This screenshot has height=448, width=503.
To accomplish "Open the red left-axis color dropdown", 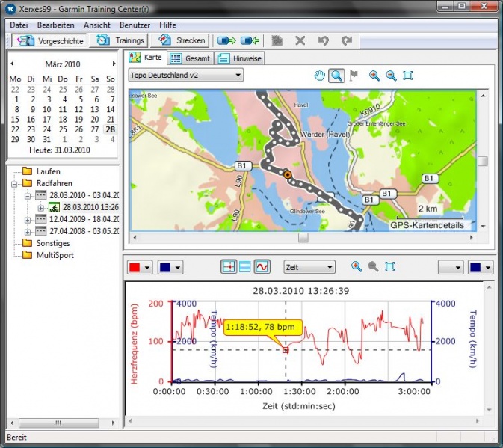I will pyautogui.click(x=140, y=267).
